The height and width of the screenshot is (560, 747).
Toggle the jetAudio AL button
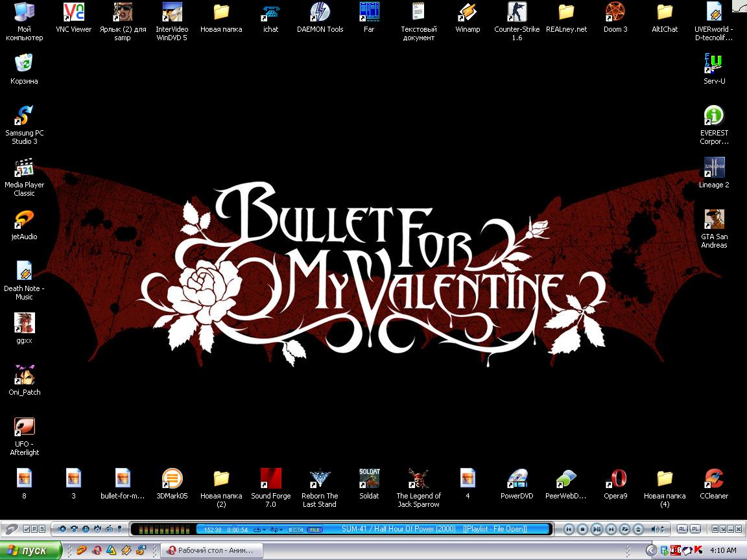point(682,529)
